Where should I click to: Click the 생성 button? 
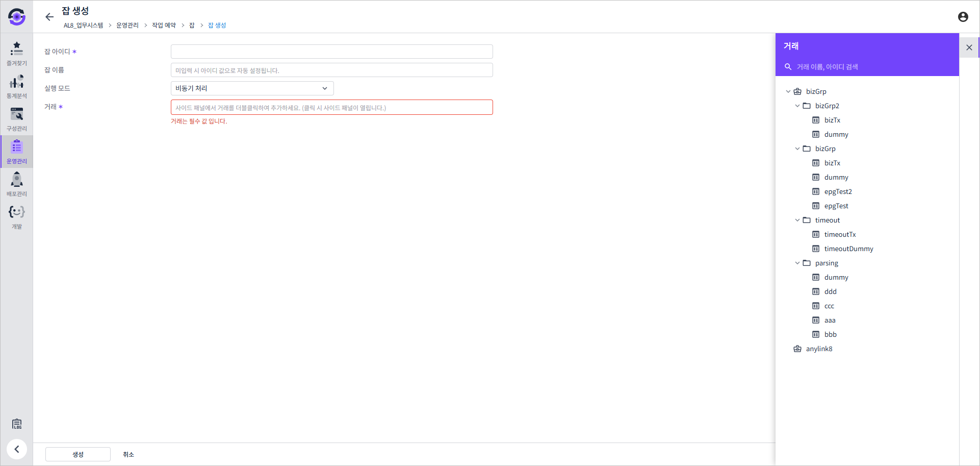coord(78,454)
